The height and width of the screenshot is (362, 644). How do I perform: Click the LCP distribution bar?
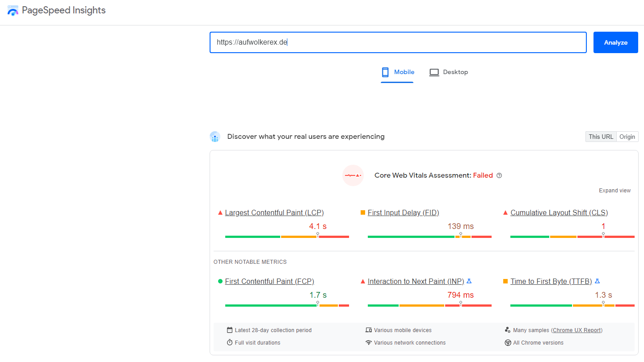[x=287, y=237]
